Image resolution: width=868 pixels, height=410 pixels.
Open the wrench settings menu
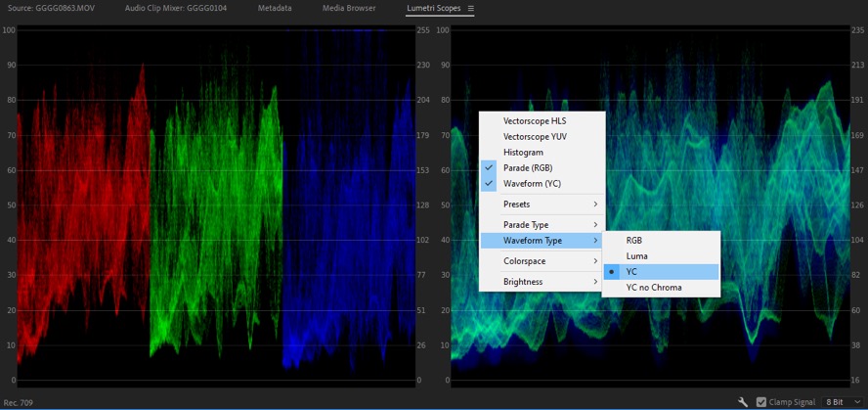pyautogui.click(x=743, y=401)
